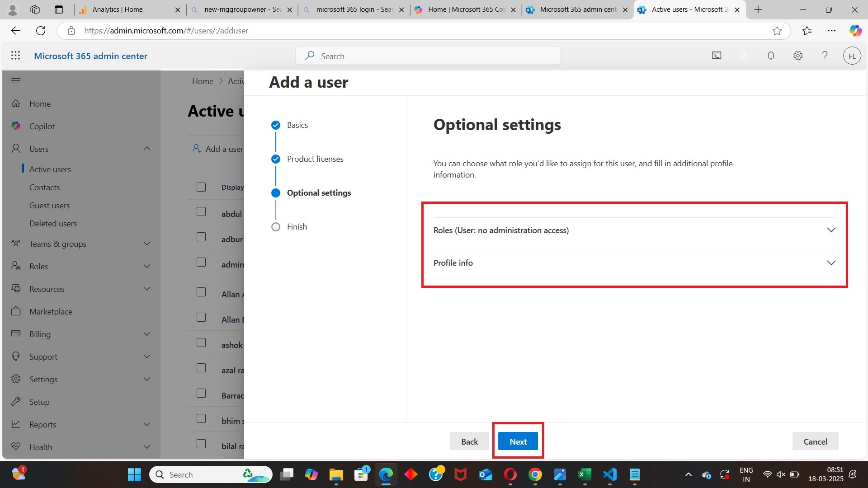The width and height of the screenshot is (868, 488).
Task: Open the settings gear in header
Action: coord(798,56)
